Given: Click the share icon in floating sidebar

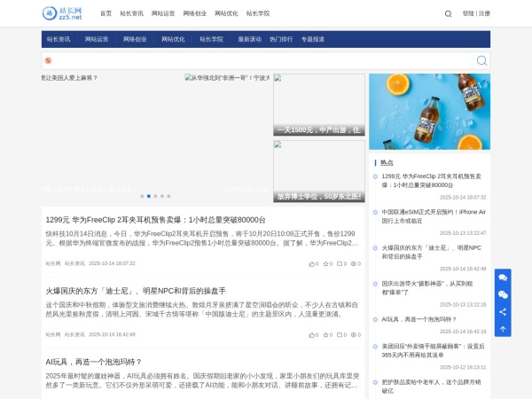Looking at the screenshot, I should click(503, 311).
